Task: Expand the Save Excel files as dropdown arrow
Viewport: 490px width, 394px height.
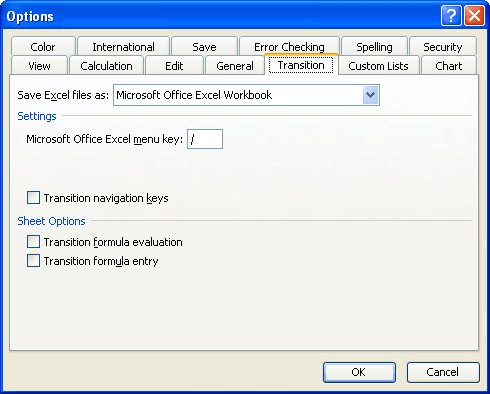Action: click(370, 95)
